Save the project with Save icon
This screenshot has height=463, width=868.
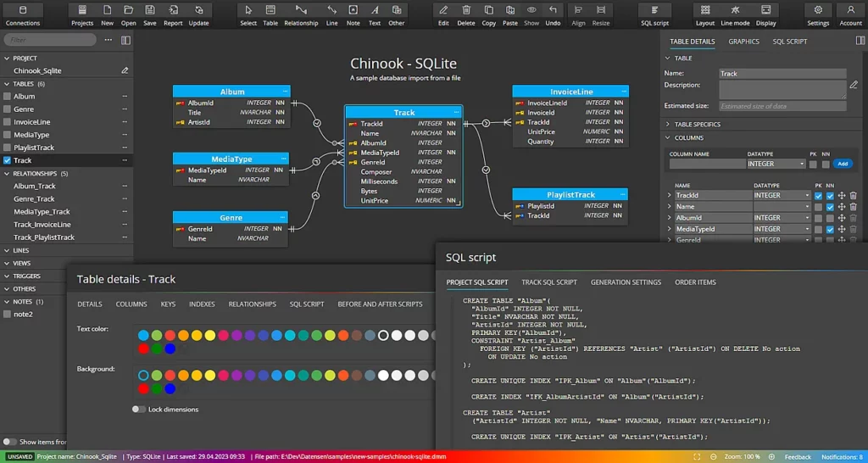[149, 15]
